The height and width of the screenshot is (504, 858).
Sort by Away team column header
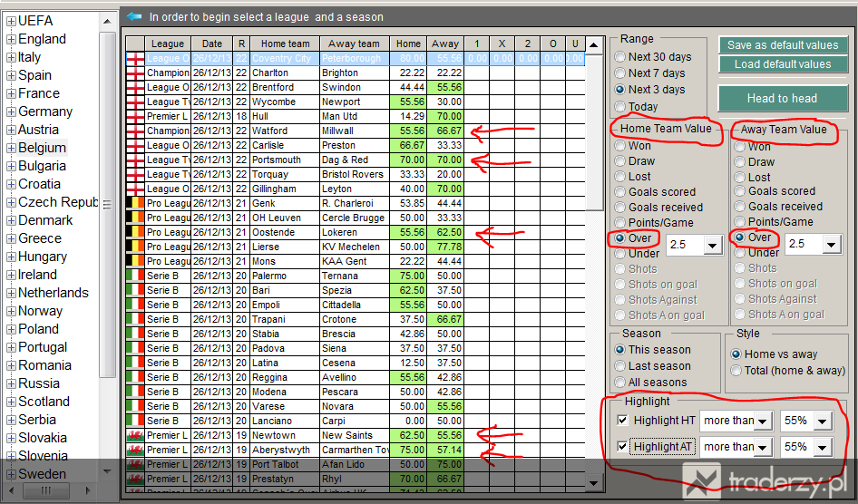[x=354, y=44]
